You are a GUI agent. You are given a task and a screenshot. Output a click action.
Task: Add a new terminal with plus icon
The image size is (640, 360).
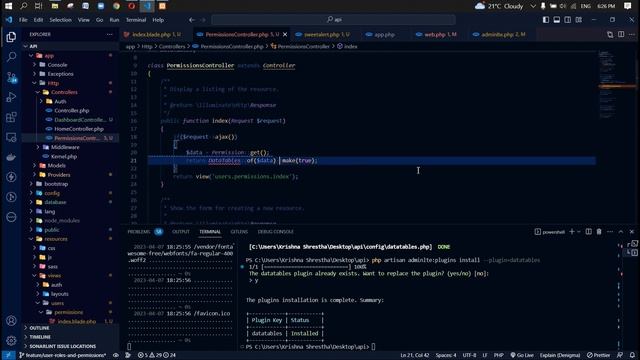coord(572,232)
